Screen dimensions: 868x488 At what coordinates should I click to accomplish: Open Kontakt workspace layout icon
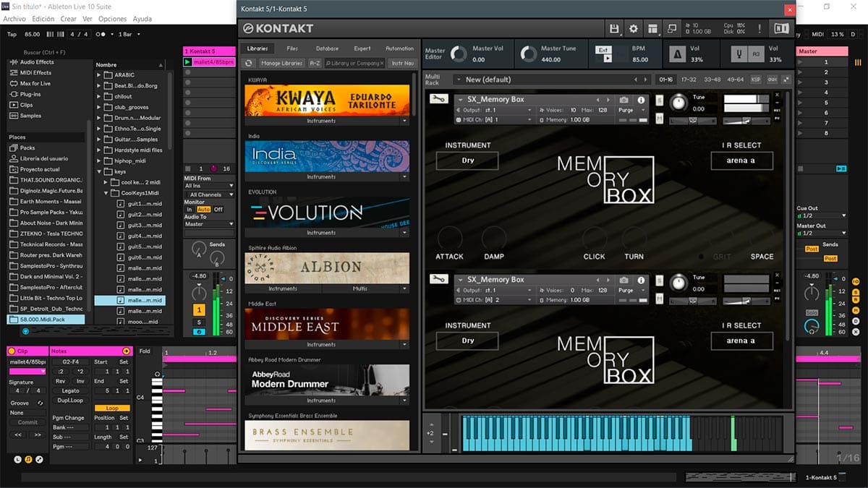653,28
